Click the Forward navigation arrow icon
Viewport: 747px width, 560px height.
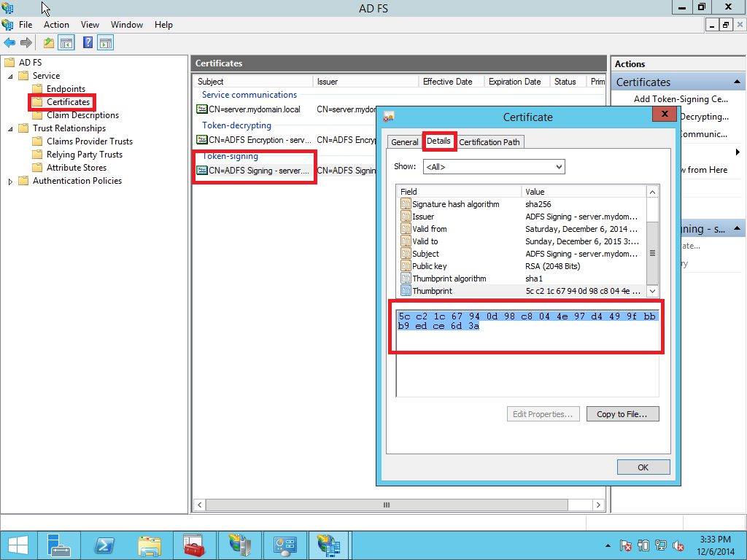(25, 42)
